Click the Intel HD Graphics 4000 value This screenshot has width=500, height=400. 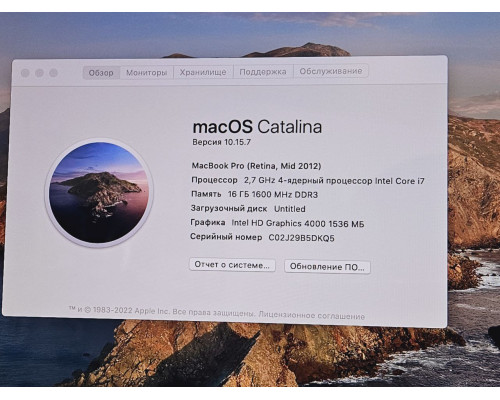tap(298, 223)
